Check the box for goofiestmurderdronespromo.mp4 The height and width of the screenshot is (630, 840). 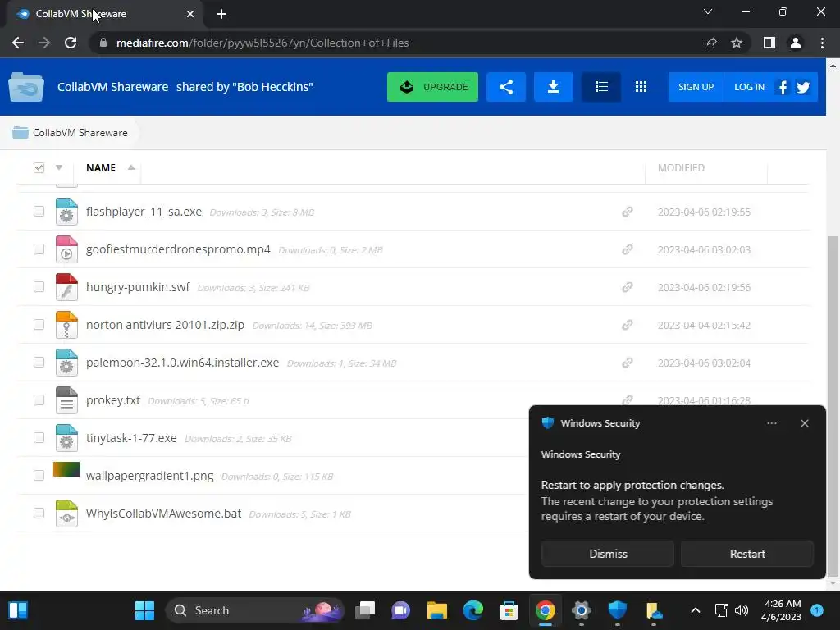tap(39, 249)
